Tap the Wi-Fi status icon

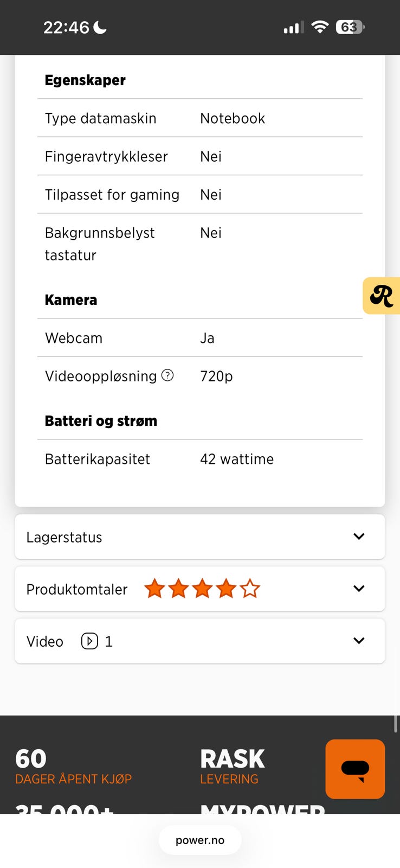tap(320, 27)
